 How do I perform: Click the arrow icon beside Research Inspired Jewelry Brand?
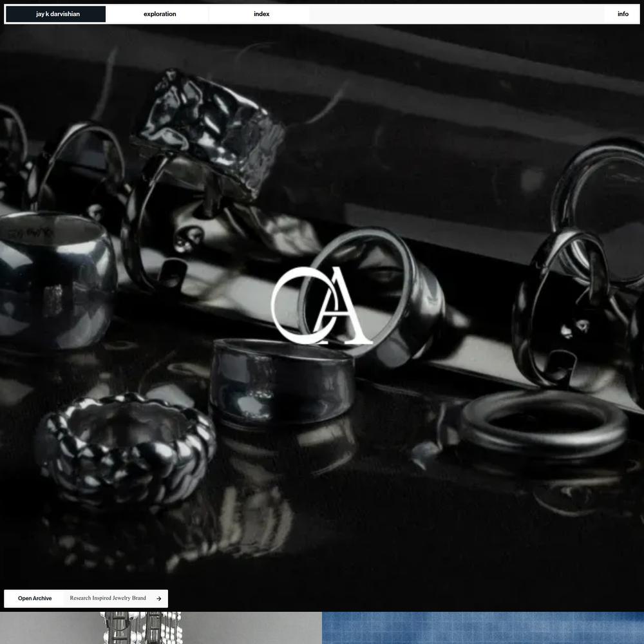[159, 599]
